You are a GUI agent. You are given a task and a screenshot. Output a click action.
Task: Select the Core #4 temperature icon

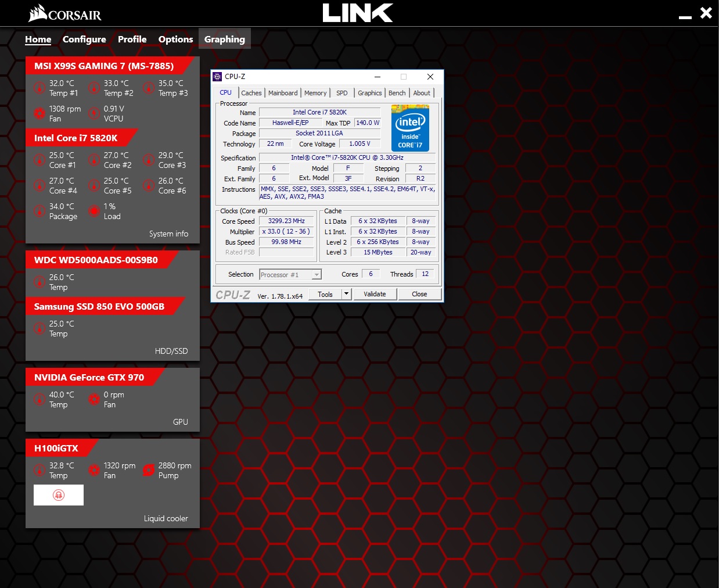(39, 186)
